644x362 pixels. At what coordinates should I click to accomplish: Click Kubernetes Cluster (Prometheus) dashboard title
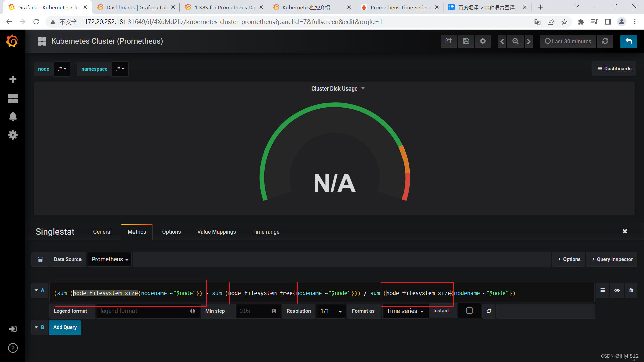pyautogui.click(x=107, y=41)
